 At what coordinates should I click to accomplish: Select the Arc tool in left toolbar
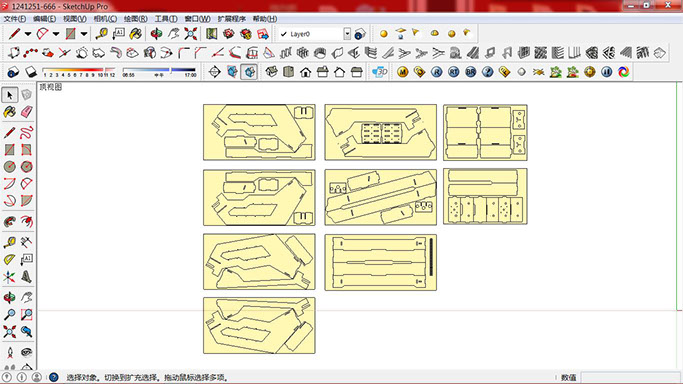[10, 184]
